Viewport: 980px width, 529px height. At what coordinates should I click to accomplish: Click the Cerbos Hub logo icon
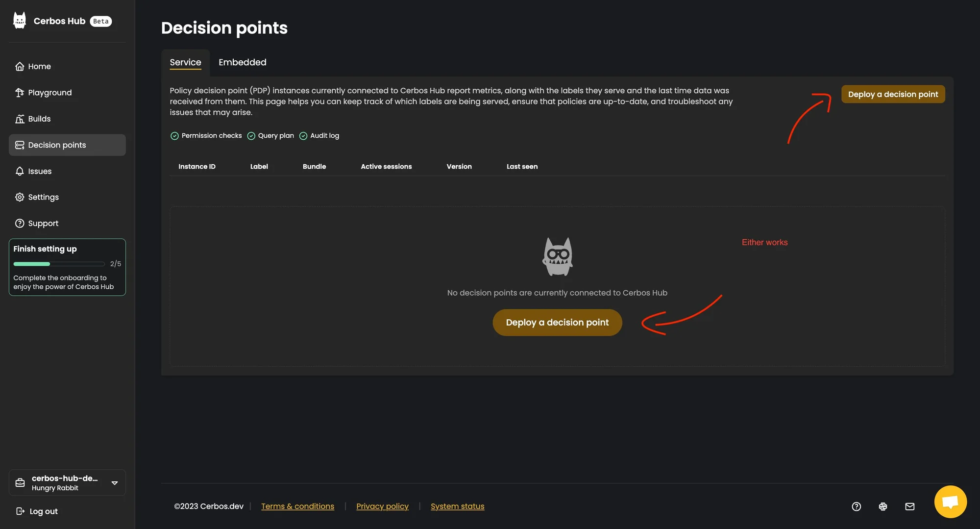[20, 21]
